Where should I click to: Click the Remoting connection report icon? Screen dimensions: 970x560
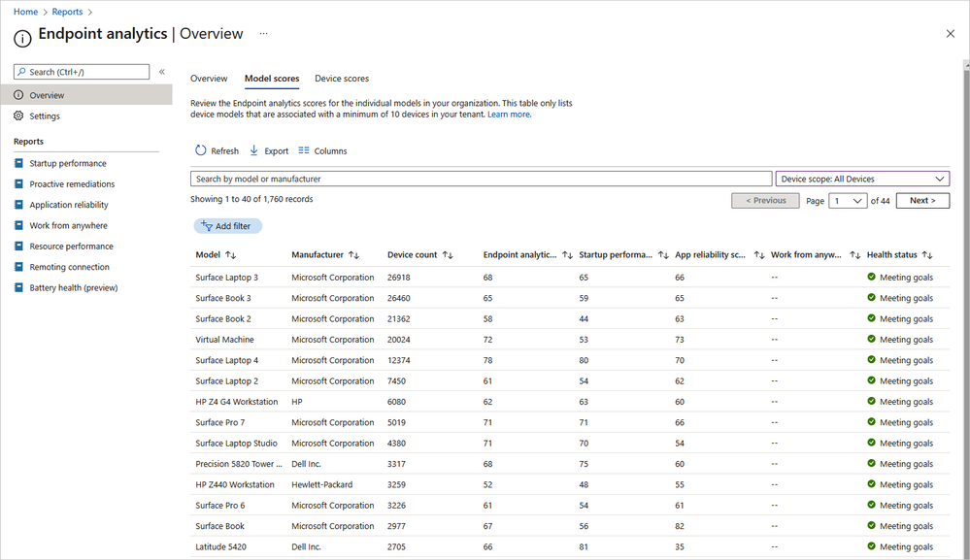pyautogui.click(x=18, y=266)
